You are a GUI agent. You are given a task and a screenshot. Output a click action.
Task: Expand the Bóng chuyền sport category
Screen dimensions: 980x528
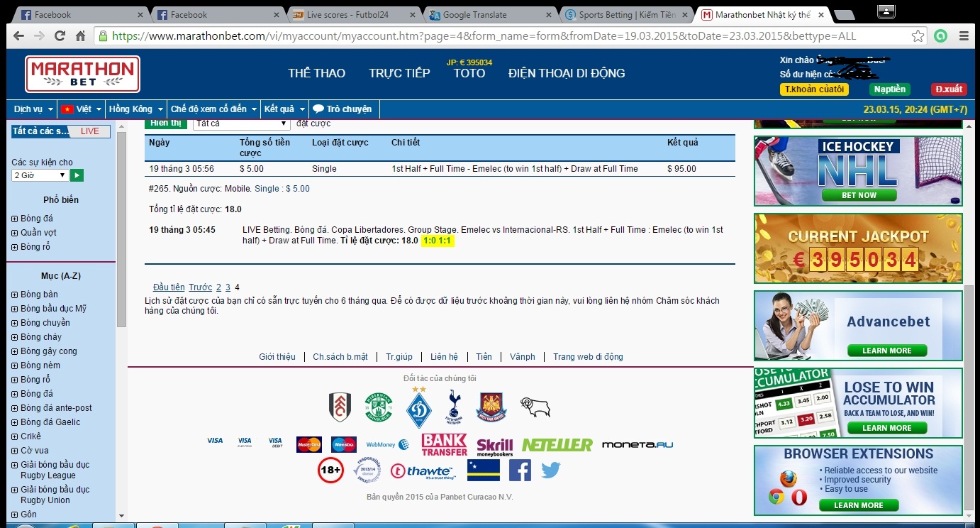(15, 323)
